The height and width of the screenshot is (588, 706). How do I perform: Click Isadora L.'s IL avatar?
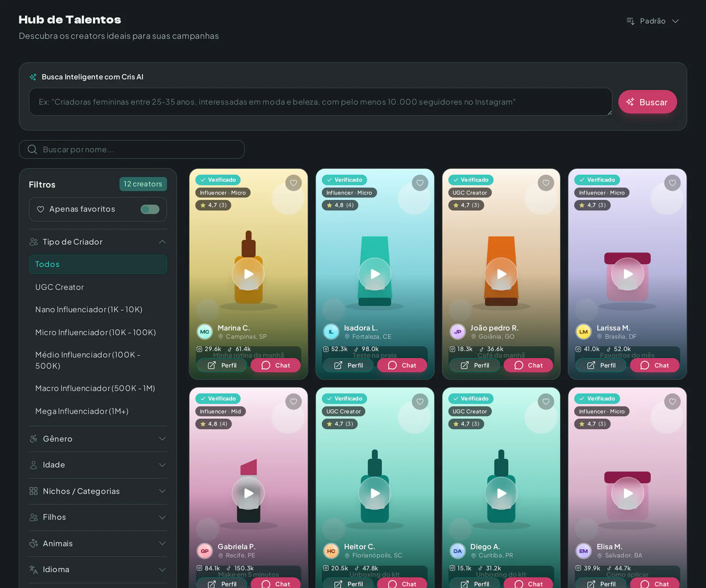[x=331, y=332]
